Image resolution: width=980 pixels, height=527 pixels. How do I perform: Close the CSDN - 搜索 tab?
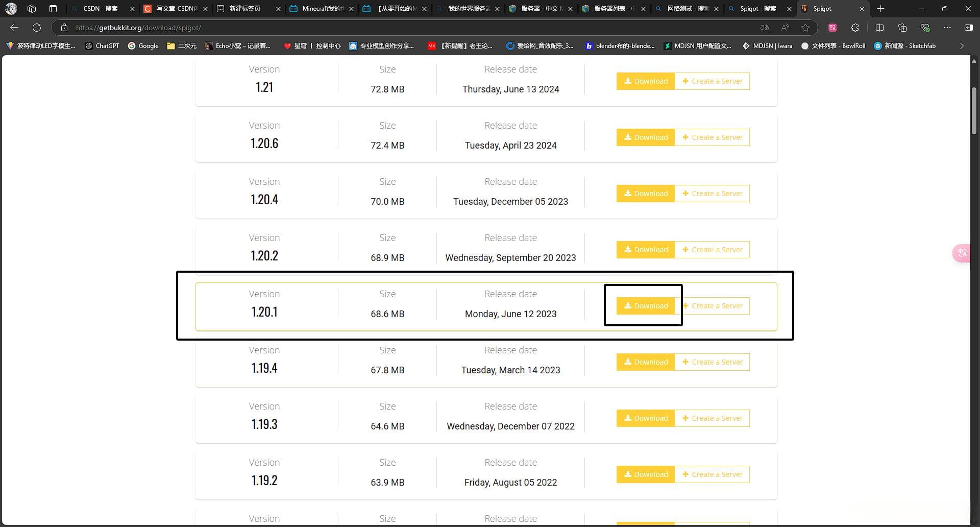(132, 9)
